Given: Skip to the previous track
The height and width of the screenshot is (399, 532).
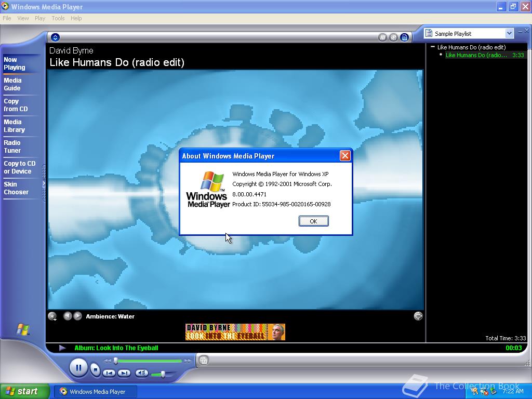Looking at the screenshot, I should click(x=109, y=373).
